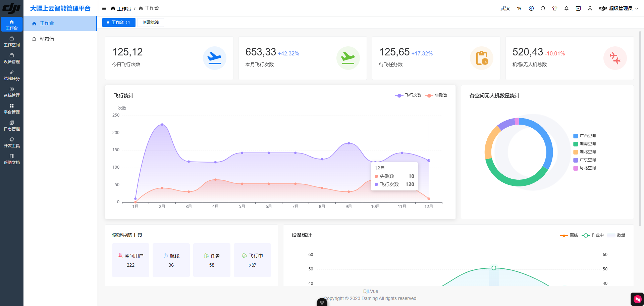Open 系统管理 sidebar section
Screen dimensions: 644x306
12,92
